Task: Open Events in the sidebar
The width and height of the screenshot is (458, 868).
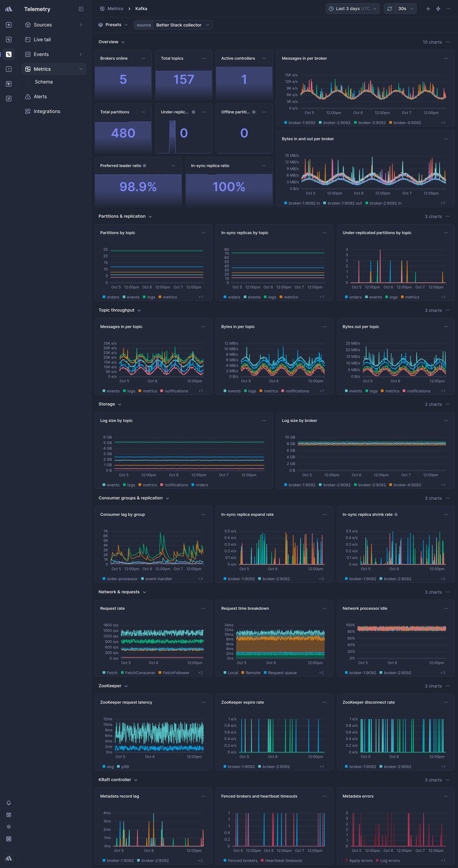Action: click(x=54, y=54)
